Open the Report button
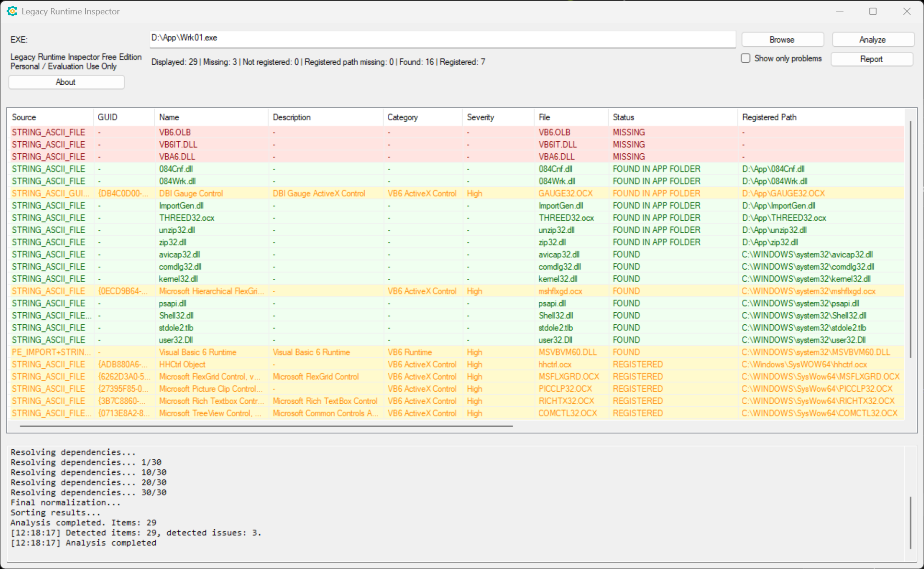924x569 pixels. (871, 59)
